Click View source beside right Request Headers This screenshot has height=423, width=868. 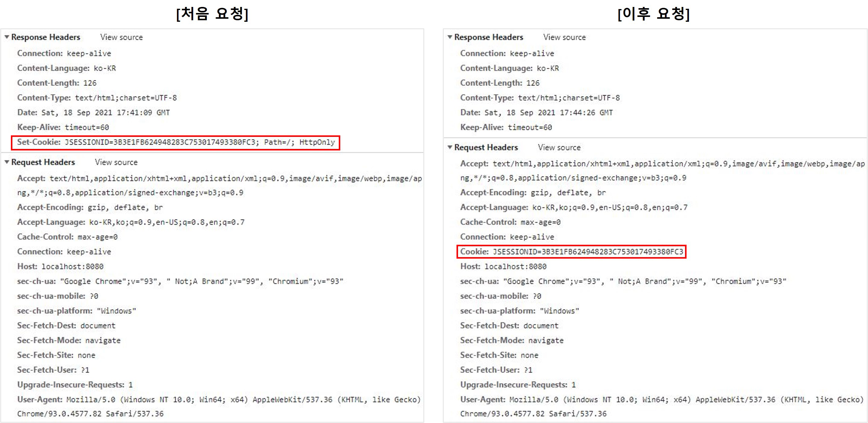(559, 148)
